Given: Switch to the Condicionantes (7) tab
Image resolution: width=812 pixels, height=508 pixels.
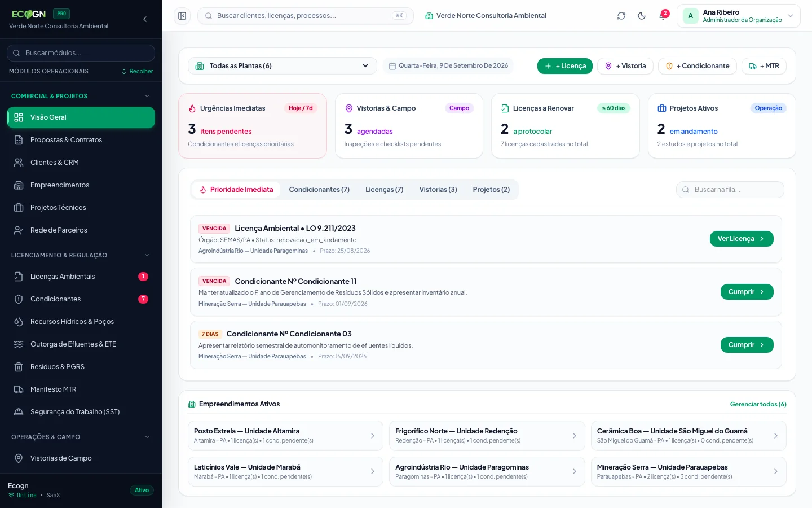Looking at the screenshot, I should click(319, 190).
